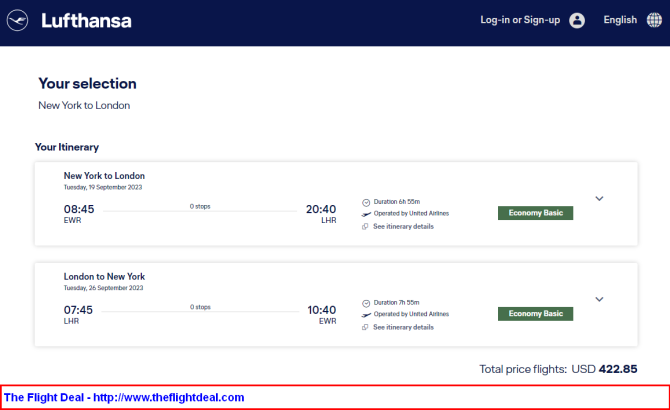This screenshot has height=410, width=670.
Task: Click the user profile avatar icon
Action: point(577,20)
